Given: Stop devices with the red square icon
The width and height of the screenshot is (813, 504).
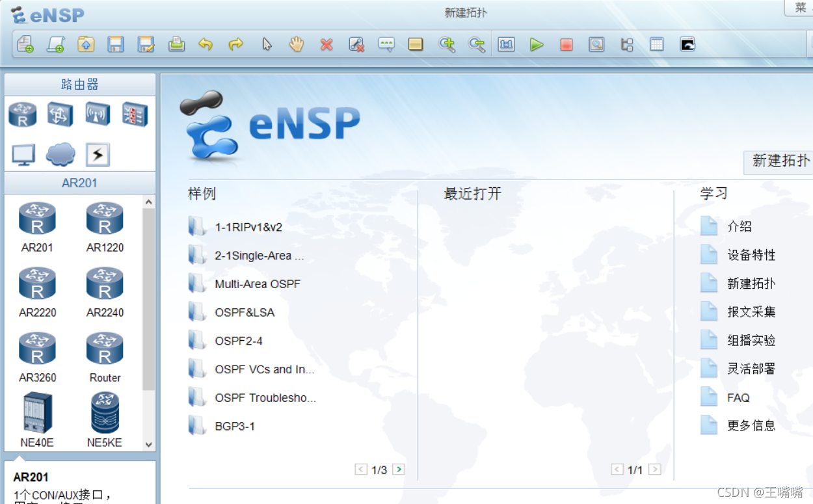Looking at the screenshot, I should point(566,44).
